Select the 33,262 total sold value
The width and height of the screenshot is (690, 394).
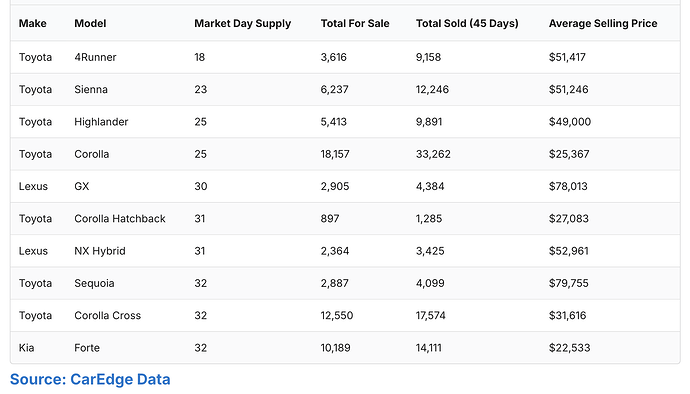coord(433,154)
